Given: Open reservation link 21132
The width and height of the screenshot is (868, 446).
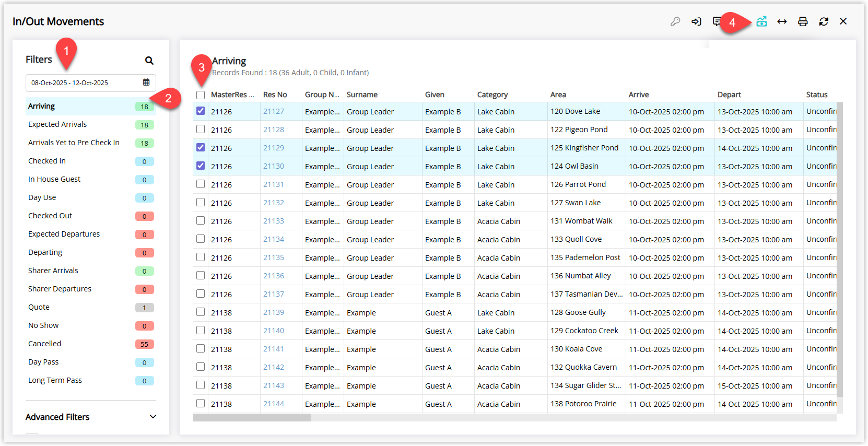Looking at the screenshot, I should (274, 203).
